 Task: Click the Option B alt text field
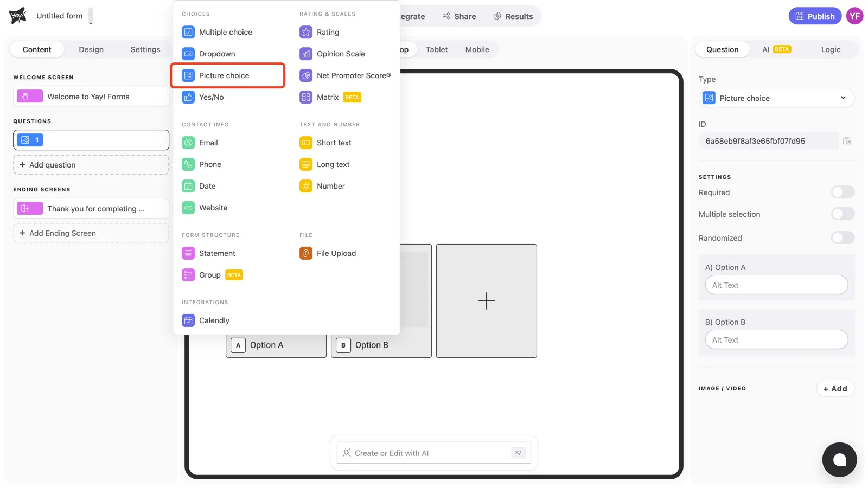[x=776, y=340]
